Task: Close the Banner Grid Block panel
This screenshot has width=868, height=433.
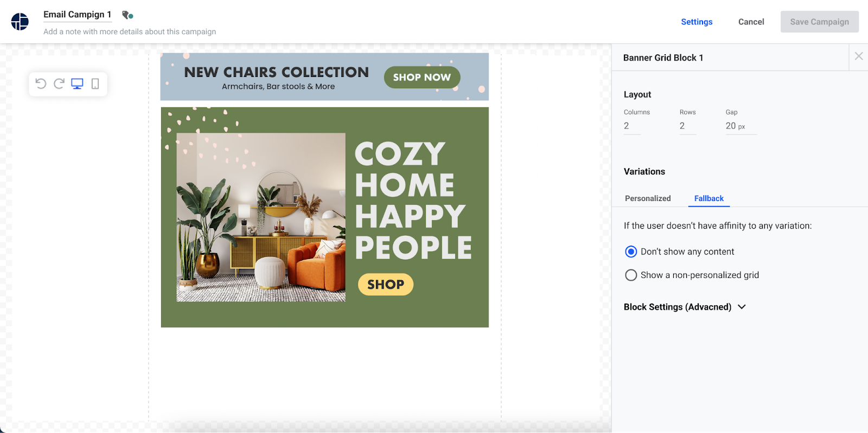Action: pos(859,56)
